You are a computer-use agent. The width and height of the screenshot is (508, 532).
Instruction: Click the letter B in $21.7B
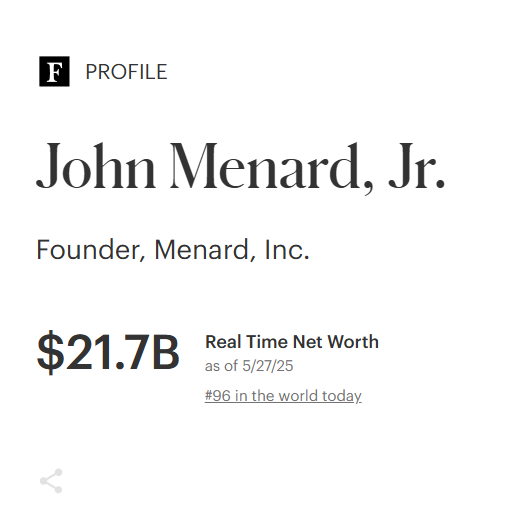point(166,353)
